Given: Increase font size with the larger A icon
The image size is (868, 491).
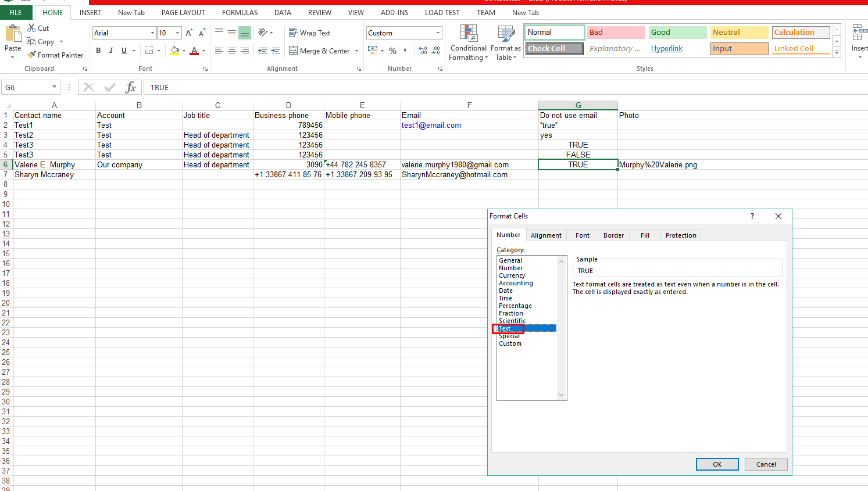Looking at the screenshot, I should tap(189, 33).
